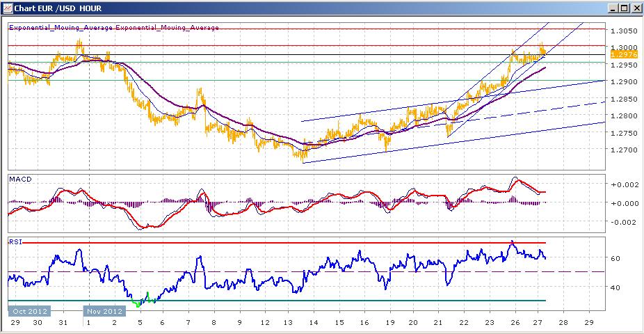Image resolution: width=644 pixels, height=334 pixels.
Task: Click the Nov 2012 month marker
Action: [104, 311]
